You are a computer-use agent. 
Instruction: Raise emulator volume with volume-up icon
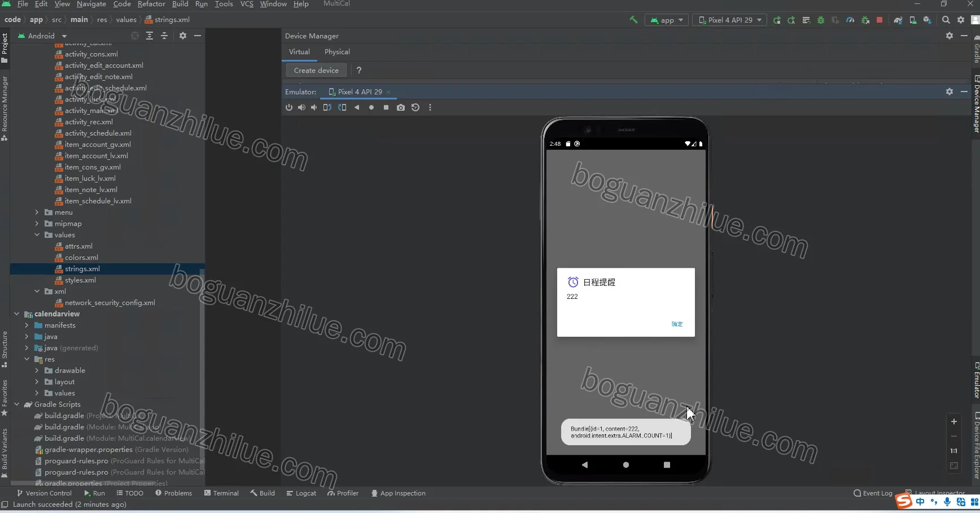[301, 107]
